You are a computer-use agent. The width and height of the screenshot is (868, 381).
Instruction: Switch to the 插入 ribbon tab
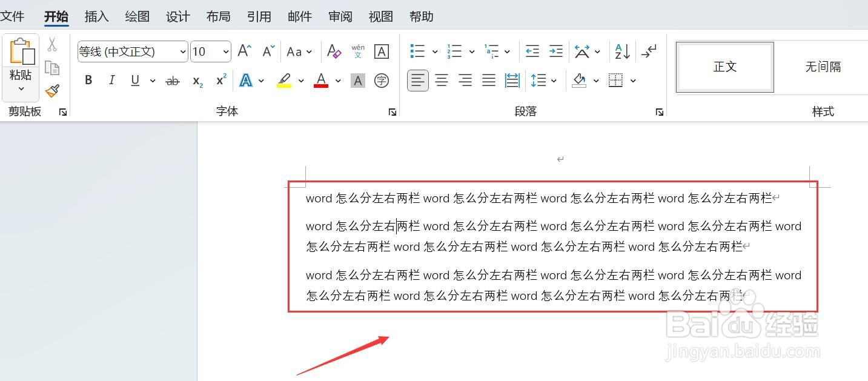pos(96,16)
